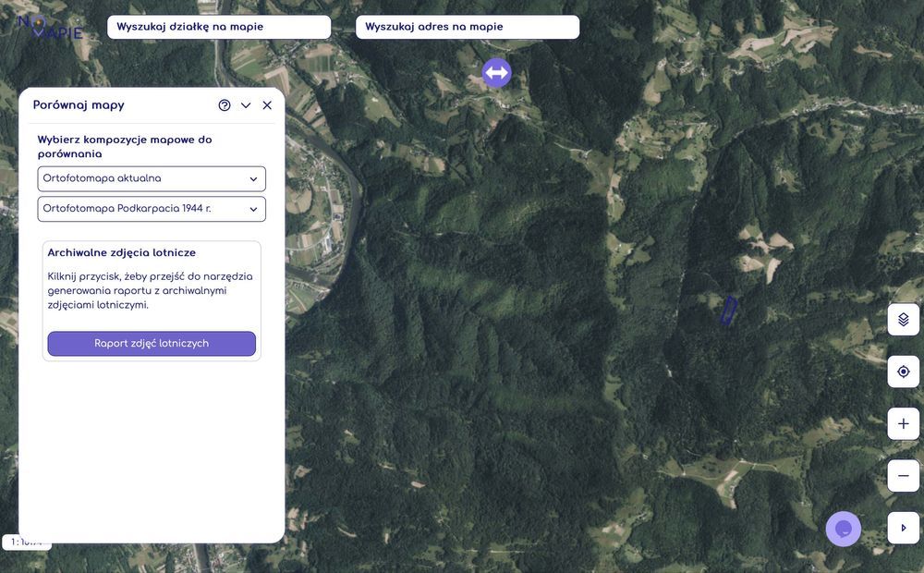This screenshot has width=924, height=573.
Task: Expand the side toolbar arrow button
Action: pos(904,528)
